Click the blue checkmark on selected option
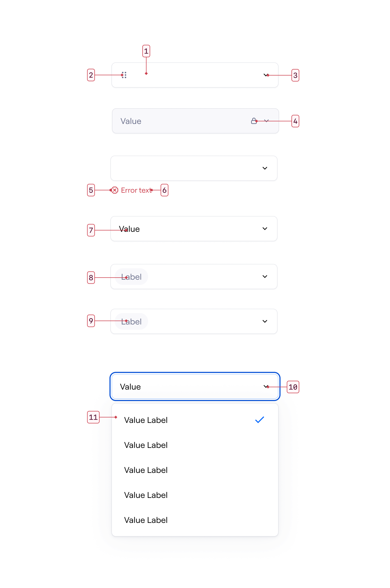 260,420
